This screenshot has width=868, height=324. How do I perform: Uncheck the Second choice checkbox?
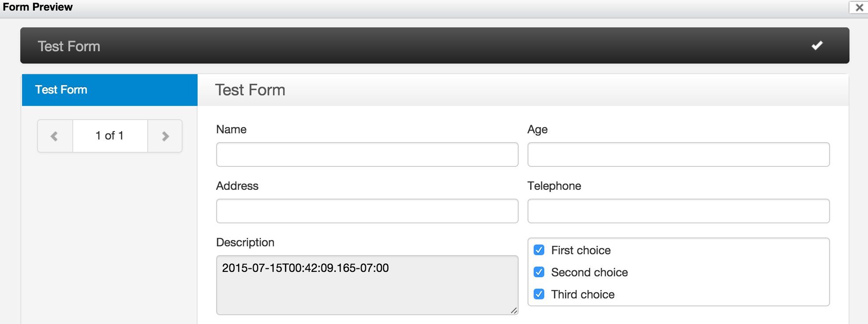(x=539, y=272)
